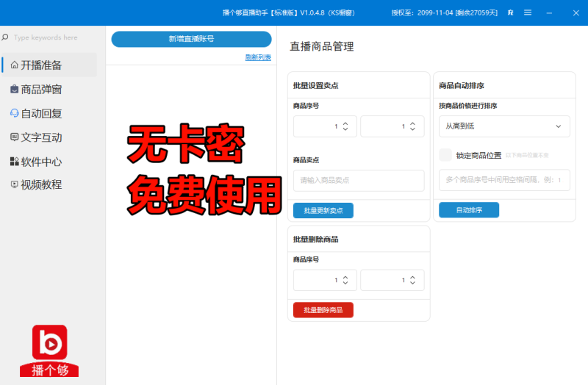Decrease first 商品序号 under 批量设置卖点
Viewport: 588px width, 385px height.
click(345, 129)
